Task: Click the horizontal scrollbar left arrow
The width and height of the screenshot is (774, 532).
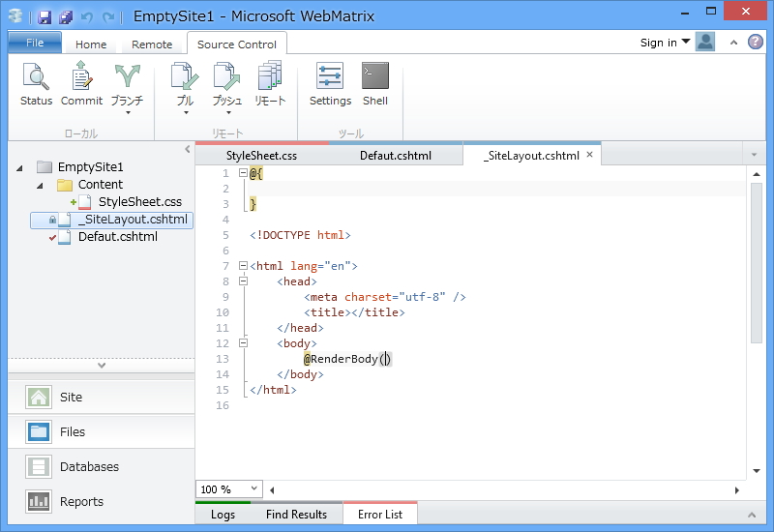Action: coord(272,490)
